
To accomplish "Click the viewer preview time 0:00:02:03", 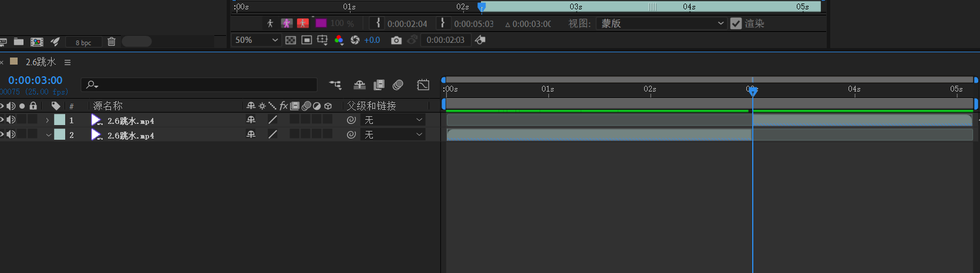I will point(445,40).
